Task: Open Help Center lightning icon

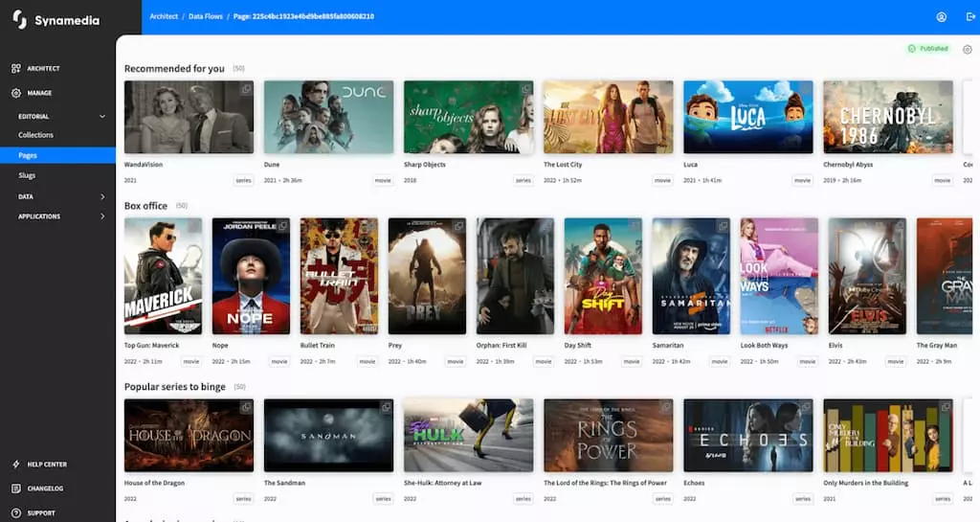Action: (16, 465)
